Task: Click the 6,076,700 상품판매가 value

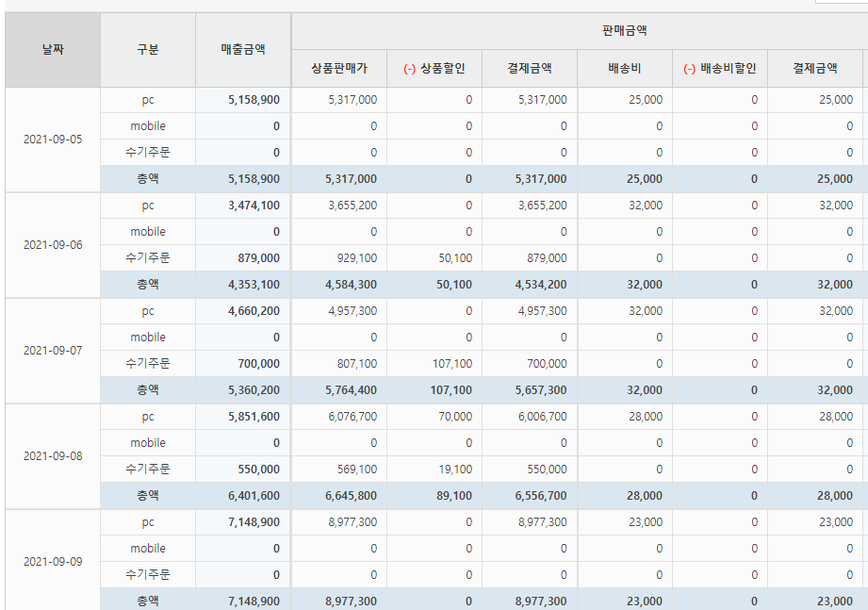Action: (352, 417)
